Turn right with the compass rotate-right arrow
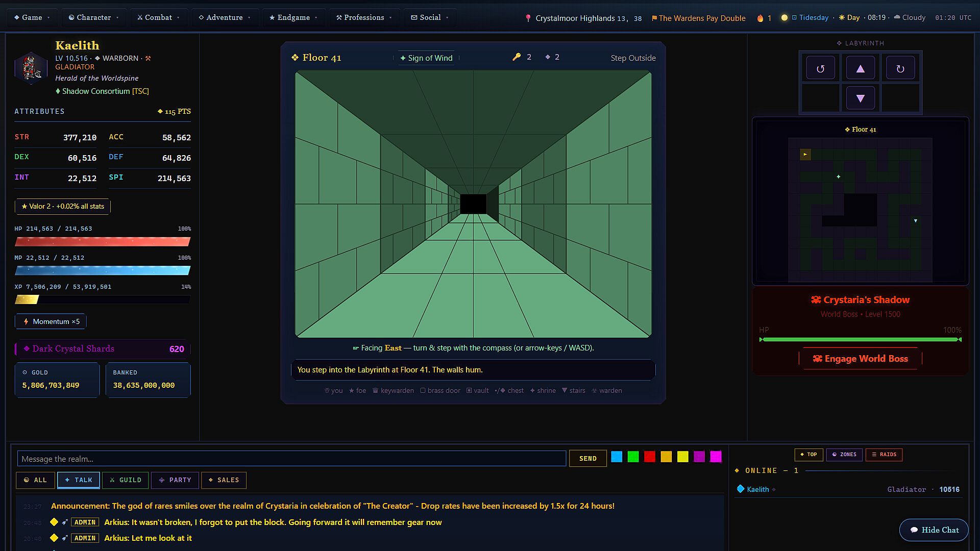The image size is (980, 551). [x=900, y=68]
